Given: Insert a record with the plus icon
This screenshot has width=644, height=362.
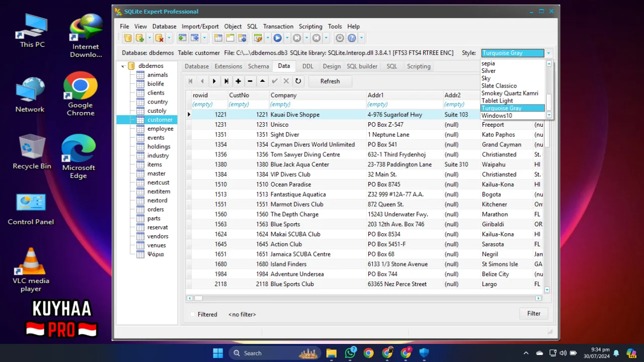Looking at the screenshot, I should tap(238, 81).
